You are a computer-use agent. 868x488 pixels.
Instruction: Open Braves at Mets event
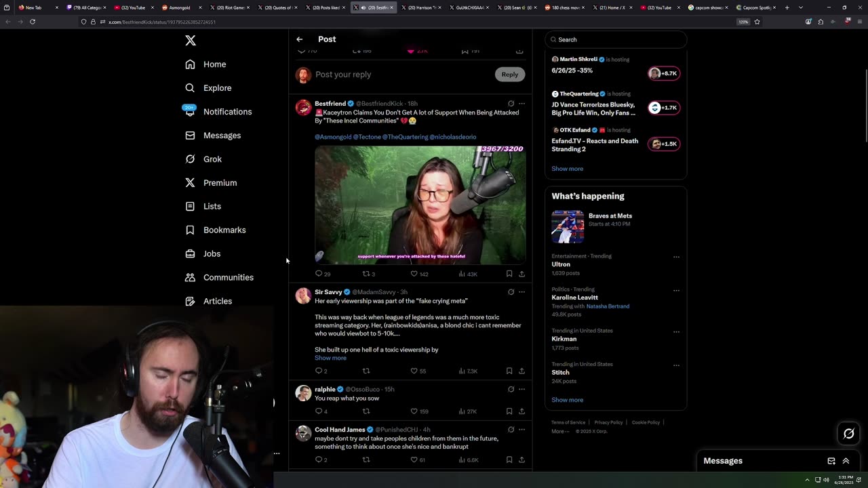click(616, 226)
